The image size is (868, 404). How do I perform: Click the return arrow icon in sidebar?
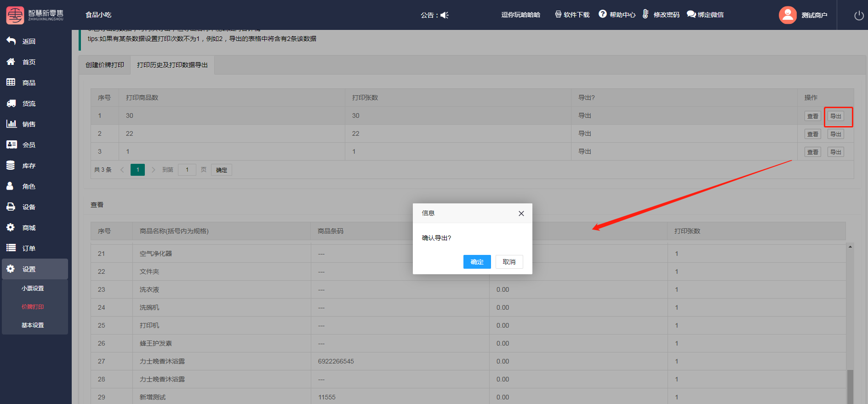tap(11, 41)
